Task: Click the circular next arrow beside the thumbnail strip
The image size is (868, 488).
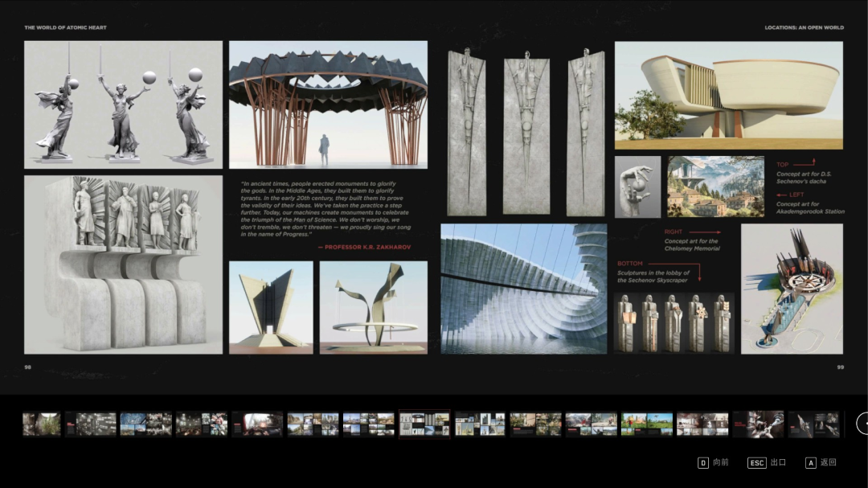Action: [863, 424]
